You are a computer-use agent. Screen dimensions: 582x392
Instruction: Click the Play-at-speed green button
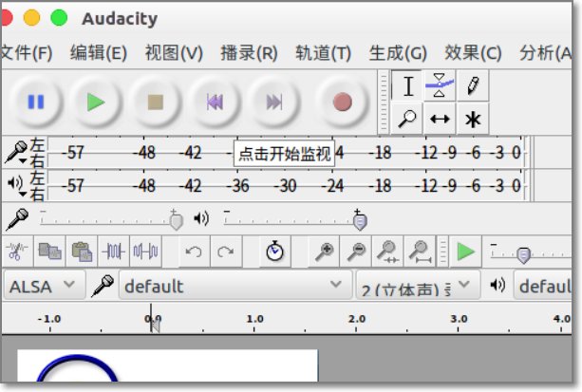[x=465, y=252]
